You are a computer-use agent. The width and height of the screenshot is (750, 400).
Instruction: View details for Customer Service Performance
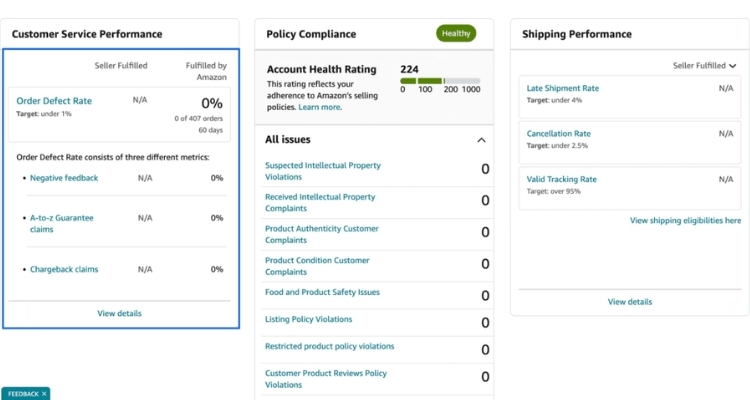pos(119,313)
